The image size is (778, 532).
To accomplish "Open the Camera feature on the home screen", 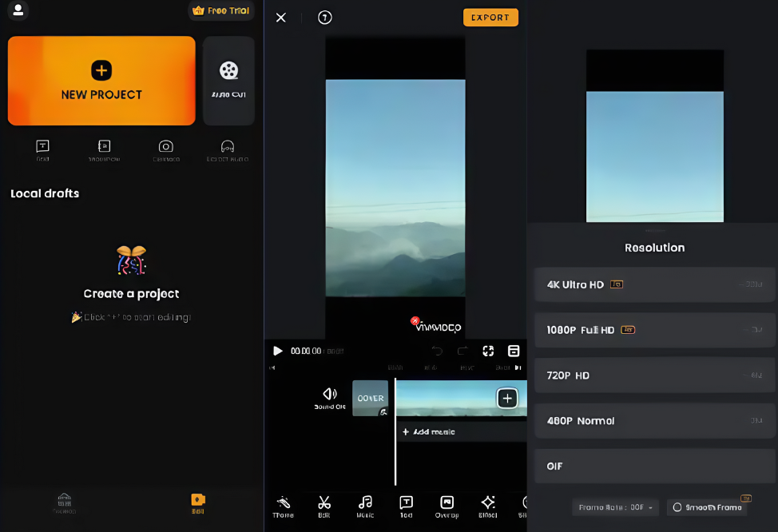I will pos(166,149).
